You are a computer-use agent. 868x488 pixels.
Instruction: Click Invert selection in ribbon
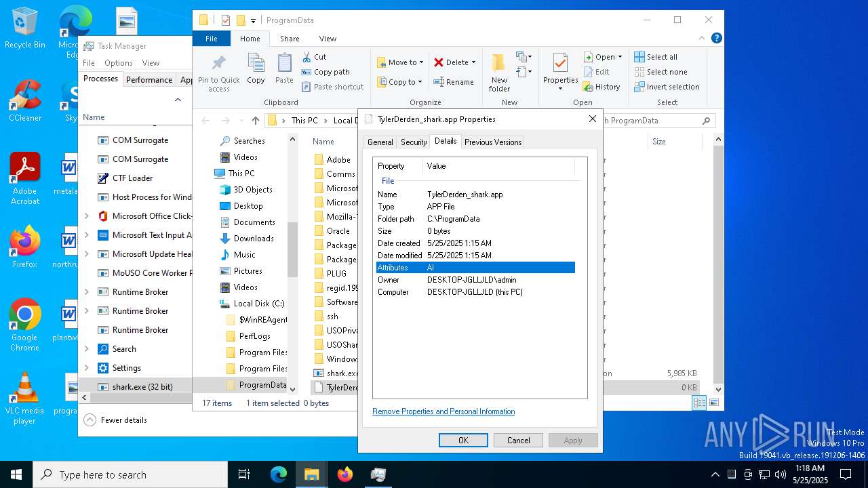(667, 87)
